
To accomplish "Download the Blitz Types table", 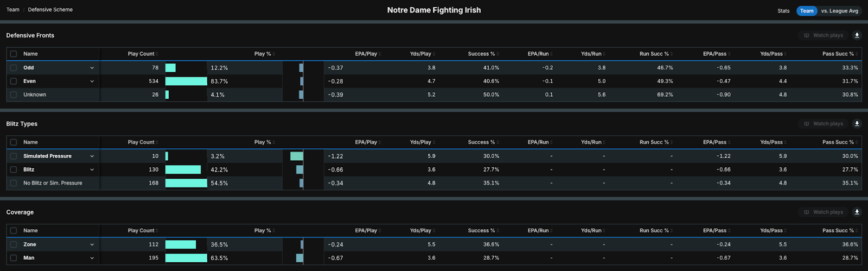I will (x=857, y=124).
